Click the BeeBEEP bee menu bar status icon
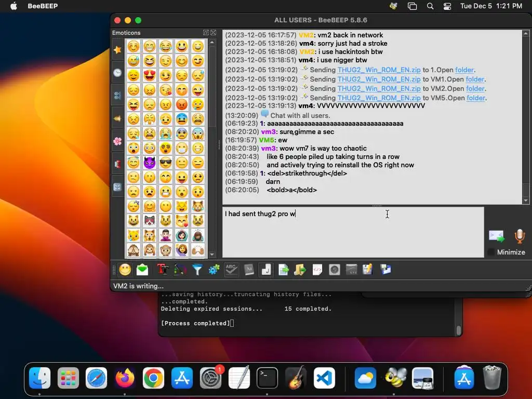The width and height of the screenshot is (532, 399). [394, 6]
